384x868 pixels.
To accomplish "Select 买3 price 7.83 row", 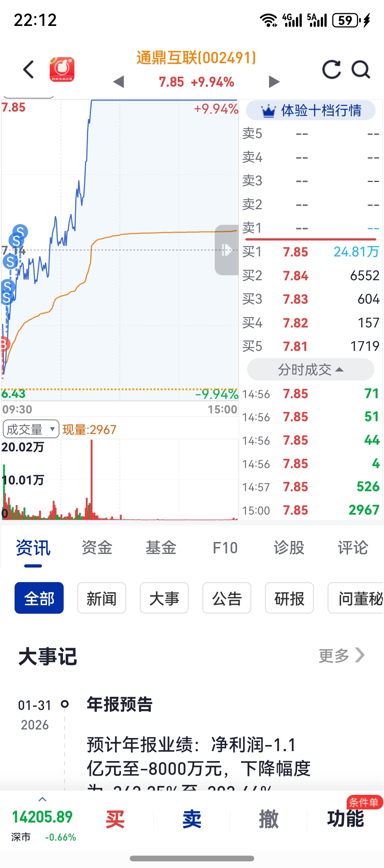I will (310, 299).
